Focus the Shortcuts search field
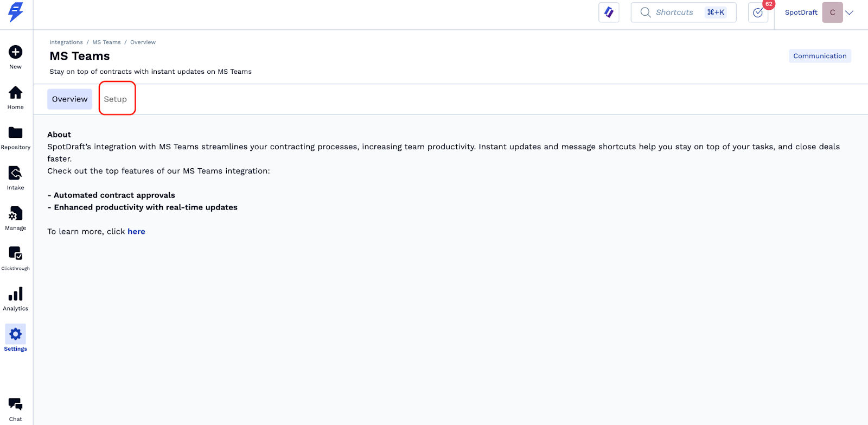 674,12
